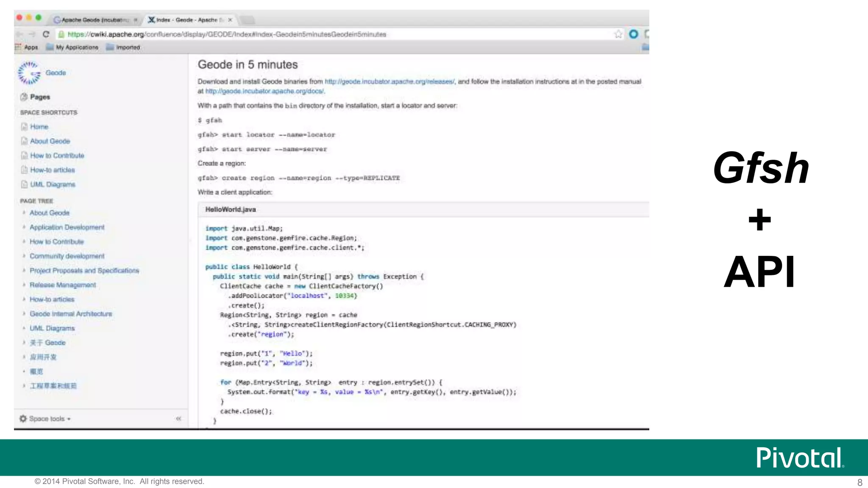
Task: Open the 应用开发 page tree link
Action: (43, 357)
